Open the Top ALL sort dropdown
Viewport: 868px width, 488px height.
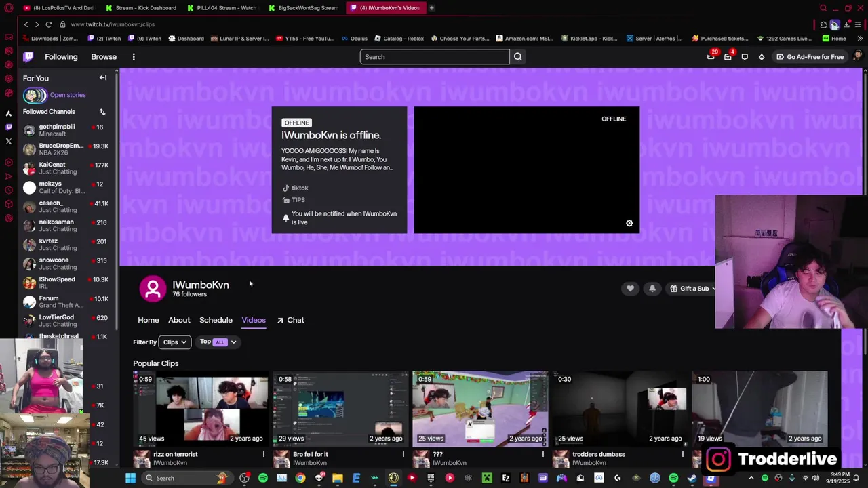pos(218,342)
